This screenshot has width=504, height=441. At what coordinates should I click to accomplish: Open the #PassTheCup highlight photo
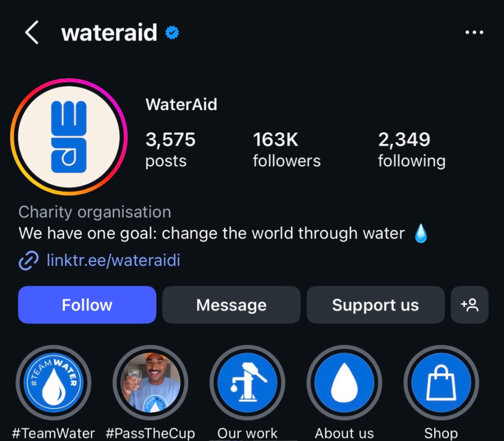coord(151,382)
